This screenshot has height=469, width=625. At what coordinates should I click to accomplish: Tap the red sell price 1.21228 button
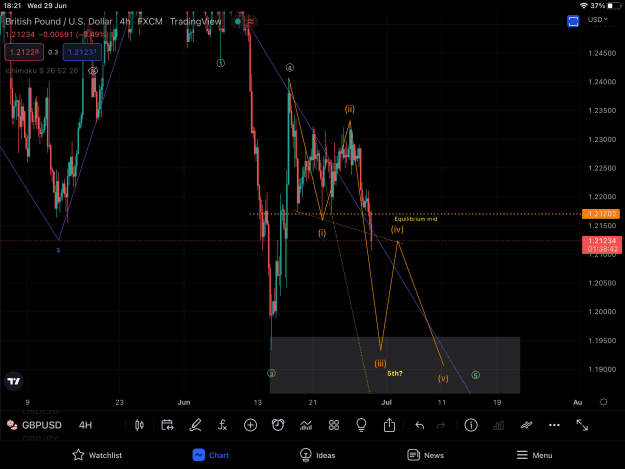coord(24,52)
